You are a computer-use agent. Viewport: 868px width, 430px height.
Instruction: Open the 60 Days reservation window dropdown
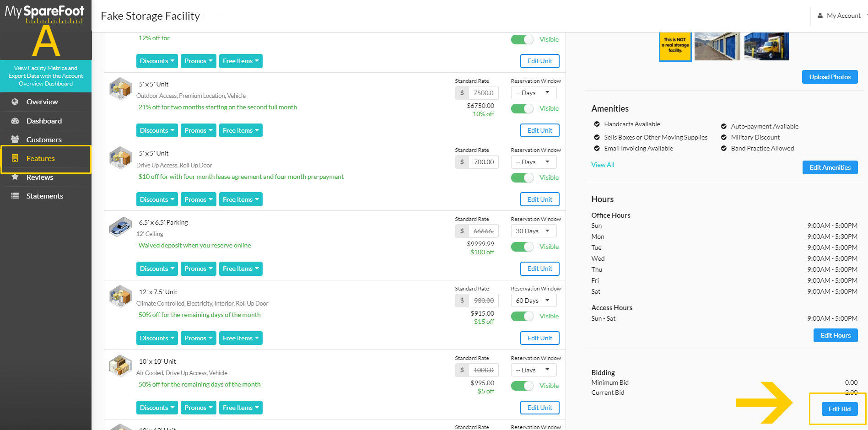pyautogui.click(x=534, y=301)
